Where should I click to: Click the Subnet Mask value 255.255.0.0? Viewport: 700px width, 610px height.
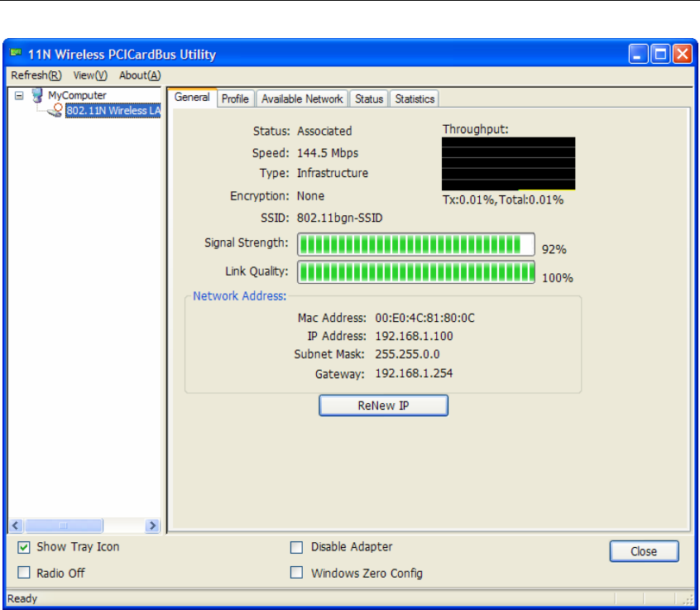pos(407,354)
